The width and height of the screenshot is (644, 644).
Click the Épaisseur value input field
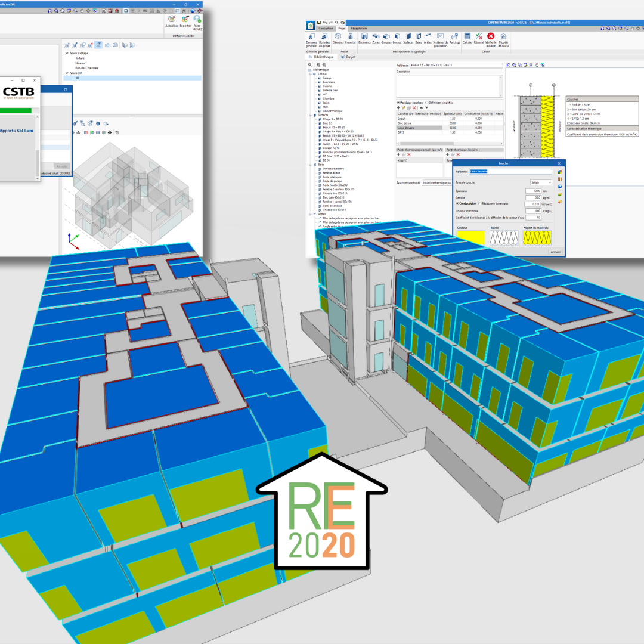click(x=532, y=191)
